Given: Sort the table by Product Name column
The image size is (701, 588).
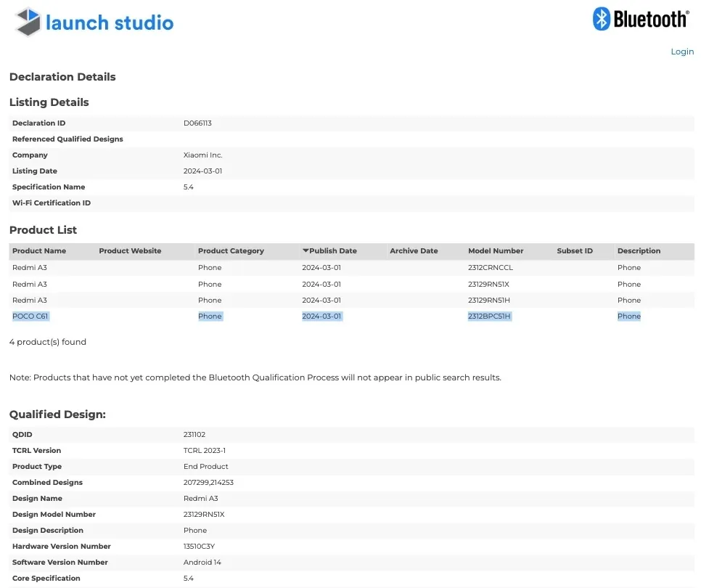Looking at the screenshot, I should (x=39, y=251).
